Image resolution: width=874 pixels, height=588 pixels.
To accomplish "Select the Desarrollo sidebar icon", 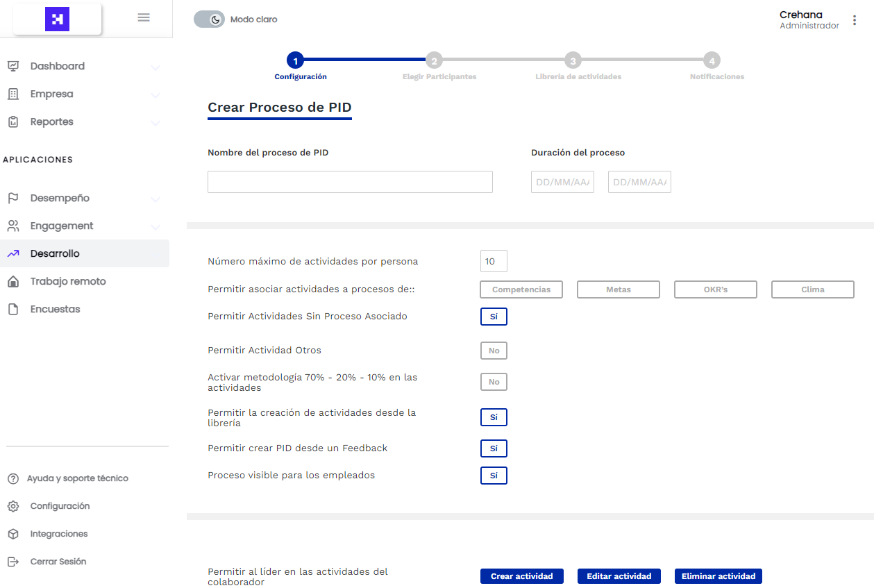I will [15, 253].
